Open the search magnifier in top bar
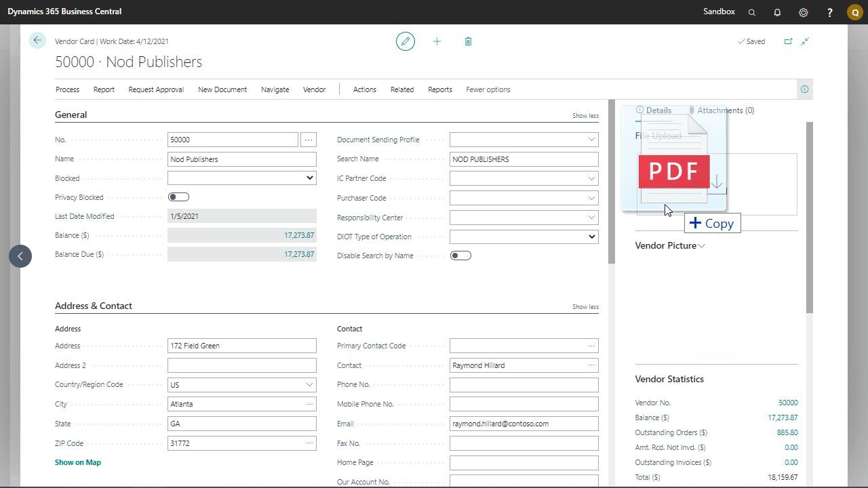The width and height of the screenshot is (868, 488). click(x=751, y=12)
